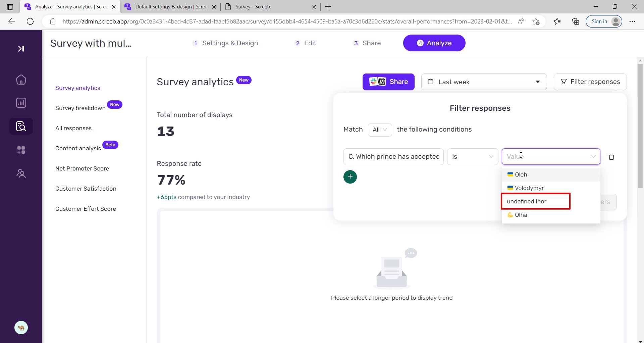This screenshot has height=343, width=644.
Task: Click the page vertical scrollbar
Action: [640, 126]
